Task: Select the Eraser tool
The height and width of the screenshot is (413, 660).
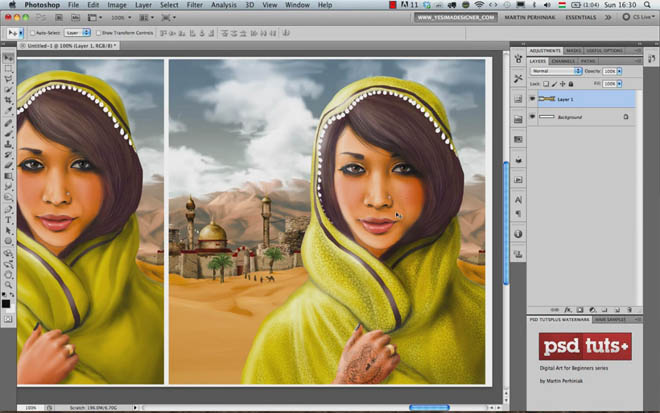Action: pos(8,165)
